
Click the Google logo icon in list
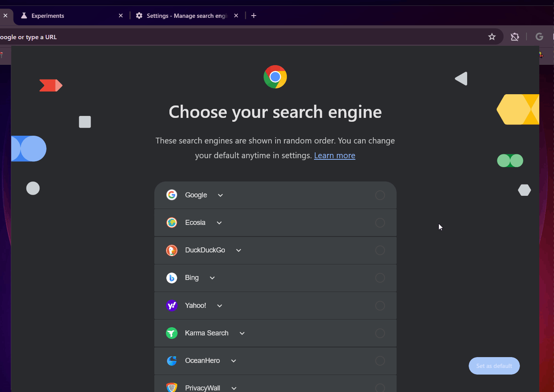click(x=172, y=195)
